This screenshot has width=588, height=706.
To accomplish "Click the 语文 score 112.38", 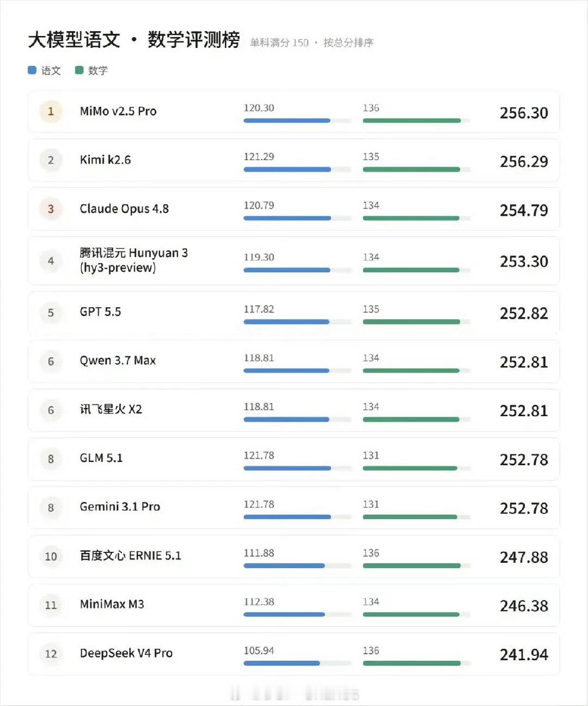I will [259, 602].
